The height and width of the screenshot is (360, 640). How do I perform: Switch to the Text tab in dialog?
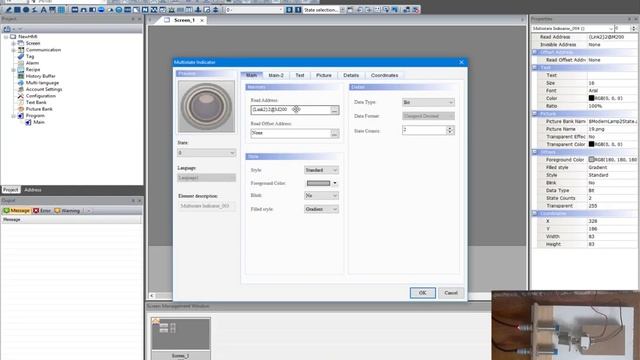tap(300, 76)
